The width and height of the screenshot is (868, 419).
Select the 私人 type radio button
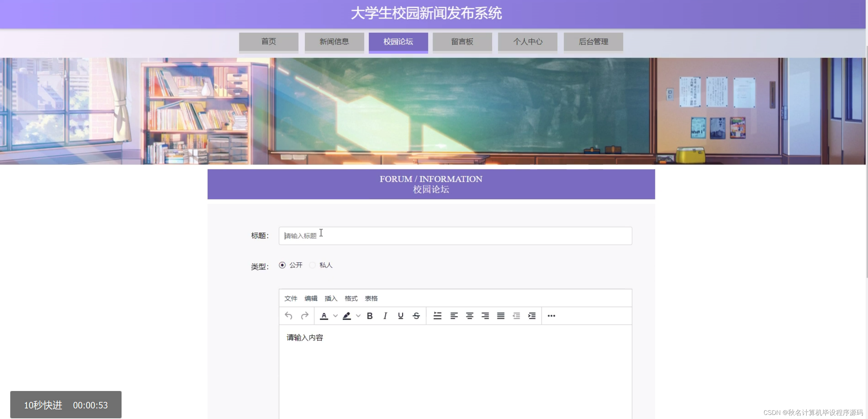pos(312,265)
